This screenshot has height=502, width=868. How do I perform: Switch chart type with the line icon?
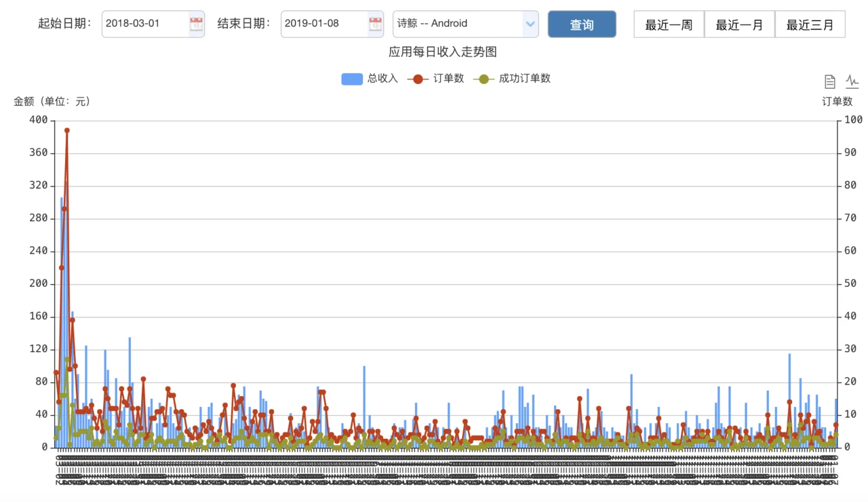click(852, 81)
